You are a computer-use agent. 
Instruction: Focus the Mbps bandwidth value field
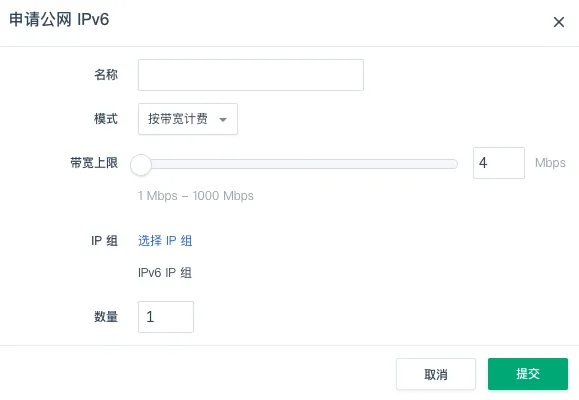click(499, 163)
